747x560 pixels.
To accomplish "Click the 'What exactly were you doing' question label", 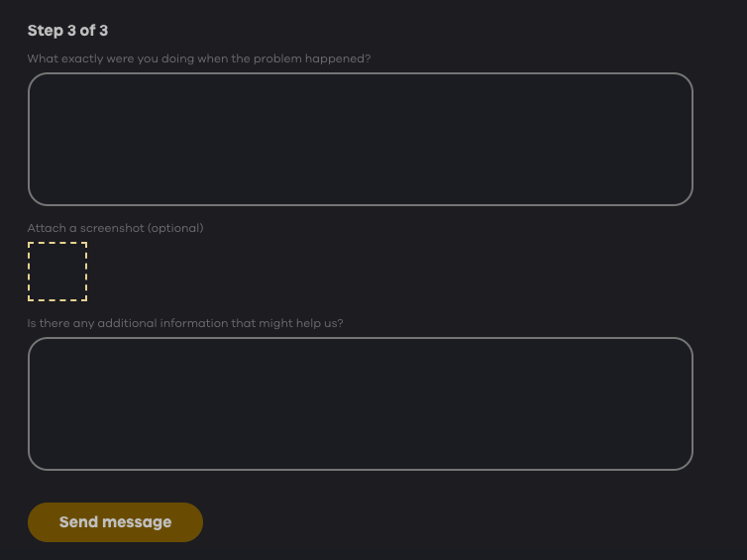I will tap(198, 58).
